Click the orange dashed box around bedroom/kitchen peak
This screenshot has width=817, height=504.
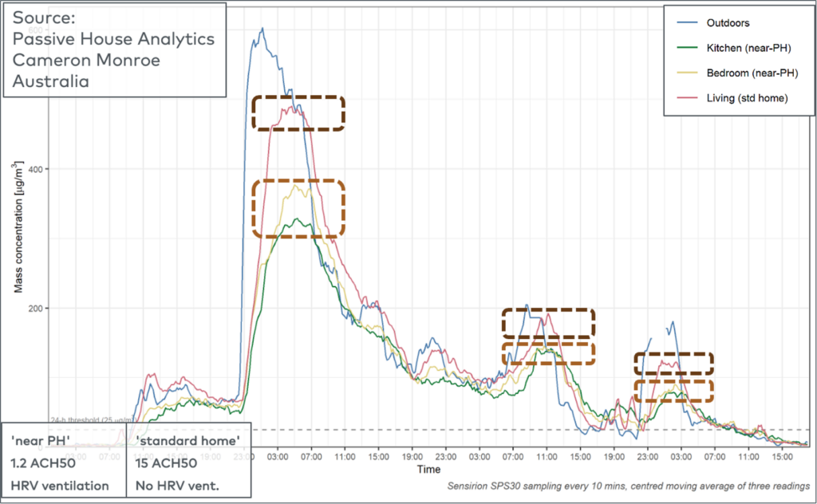coord(298,208)
